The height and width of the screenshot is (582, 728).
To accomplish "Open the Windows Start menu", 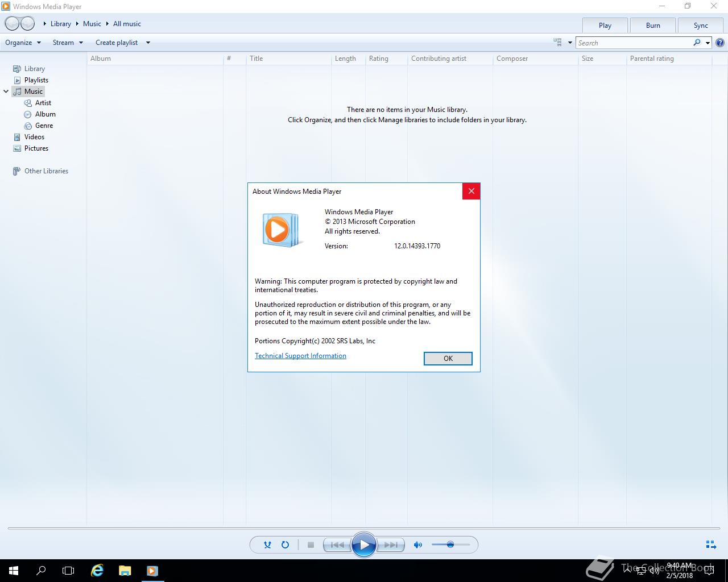I will point(14,571).
